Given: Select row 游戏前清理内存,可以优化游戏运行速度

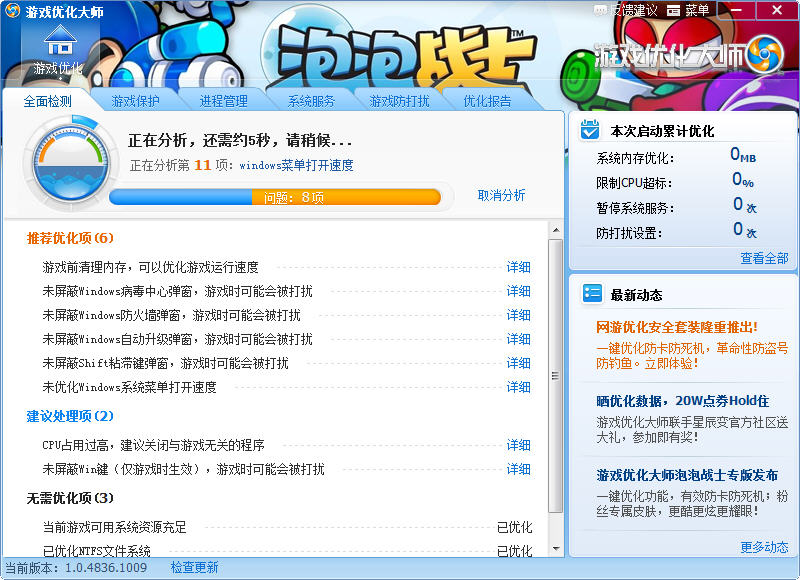Looking at the screenshot, I should 287,267.
